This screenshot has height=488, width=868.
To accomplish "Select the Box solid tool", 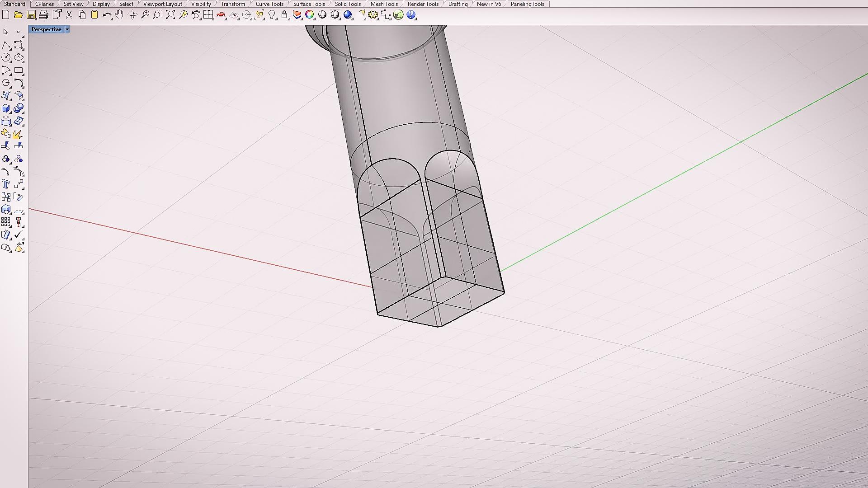I will (6, 108).
